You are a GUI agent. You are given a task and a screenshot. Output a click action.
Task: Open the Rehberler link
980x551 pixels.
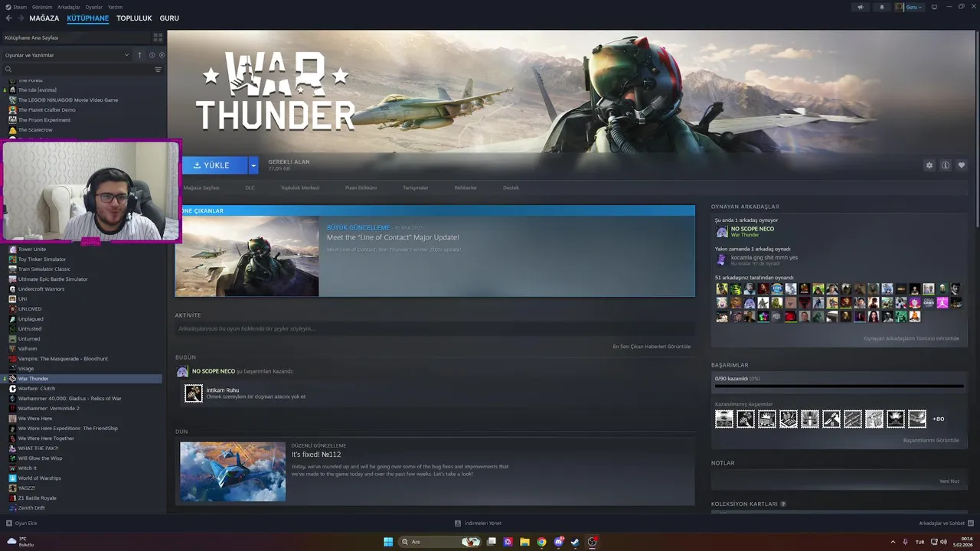tap(465, 187)
